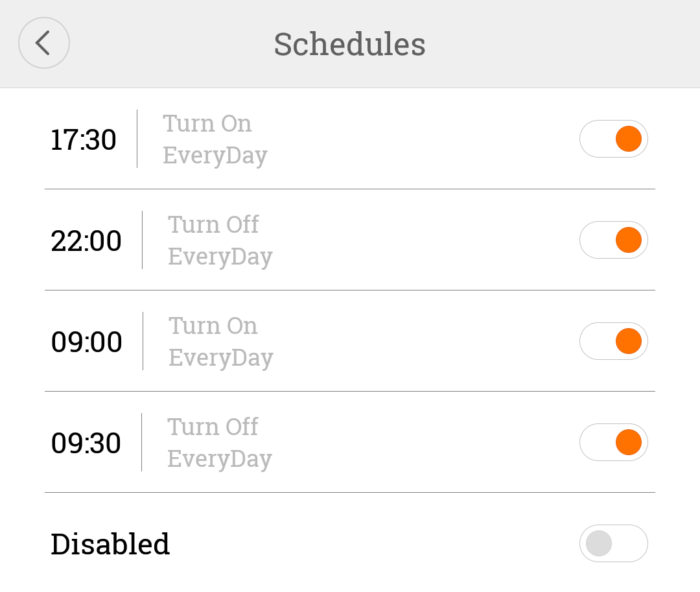700x592 pixels.
Task: Enable the Disabled toggle switch
Action: pyautogui.click(x=613, y=543)
